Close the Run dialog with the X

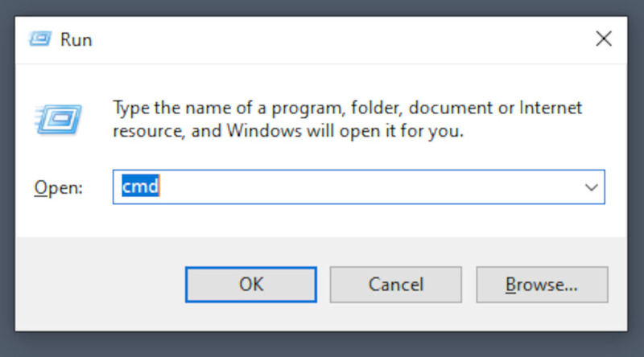pyautogui.click(x=604, y=38)
